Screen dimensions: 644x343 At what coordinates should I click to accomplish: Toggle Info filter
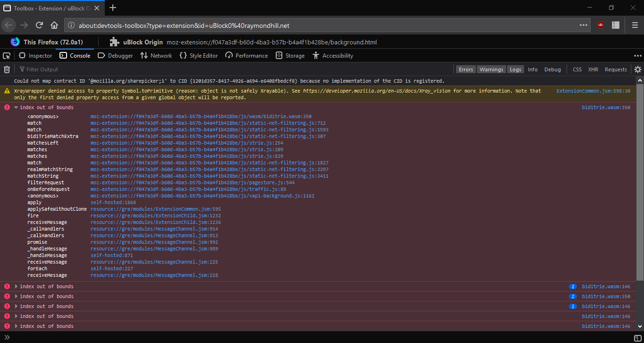533,69
